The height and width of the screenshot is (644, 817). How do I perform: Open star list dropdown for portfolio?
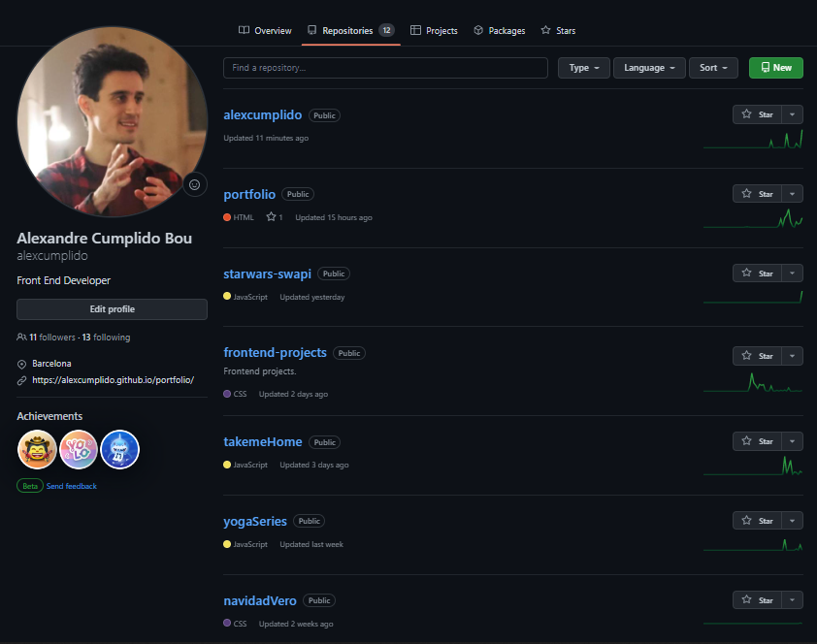[x=792, y=194]
